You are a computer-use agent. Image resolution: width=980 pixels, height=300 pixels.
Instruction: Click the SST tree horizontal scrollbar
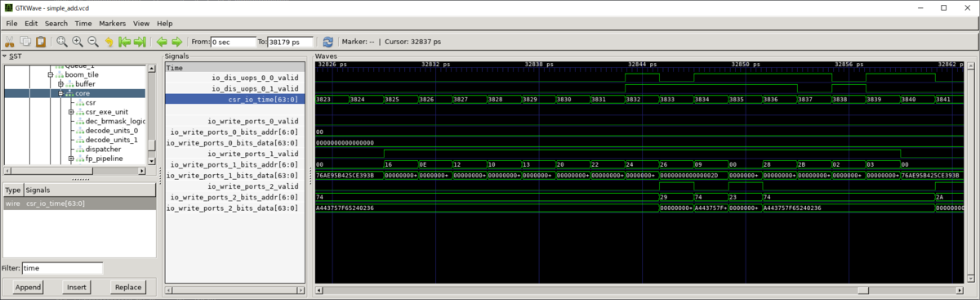74,171
